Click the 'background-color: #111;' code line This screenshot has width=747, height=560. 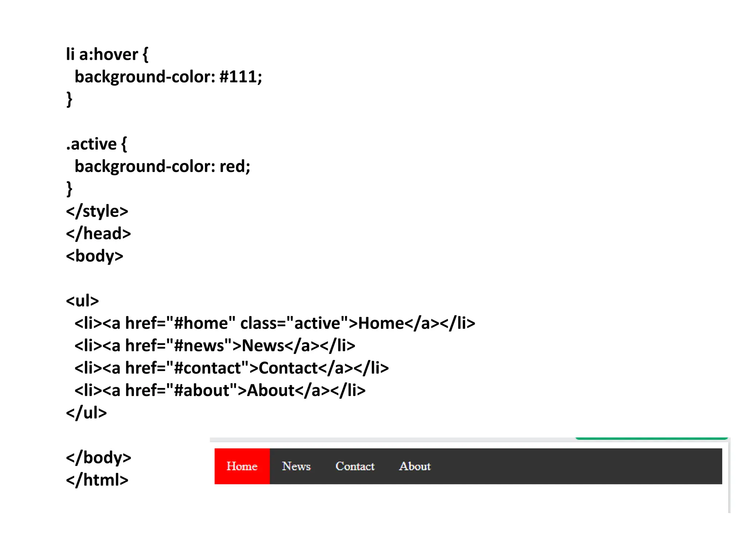168,77
